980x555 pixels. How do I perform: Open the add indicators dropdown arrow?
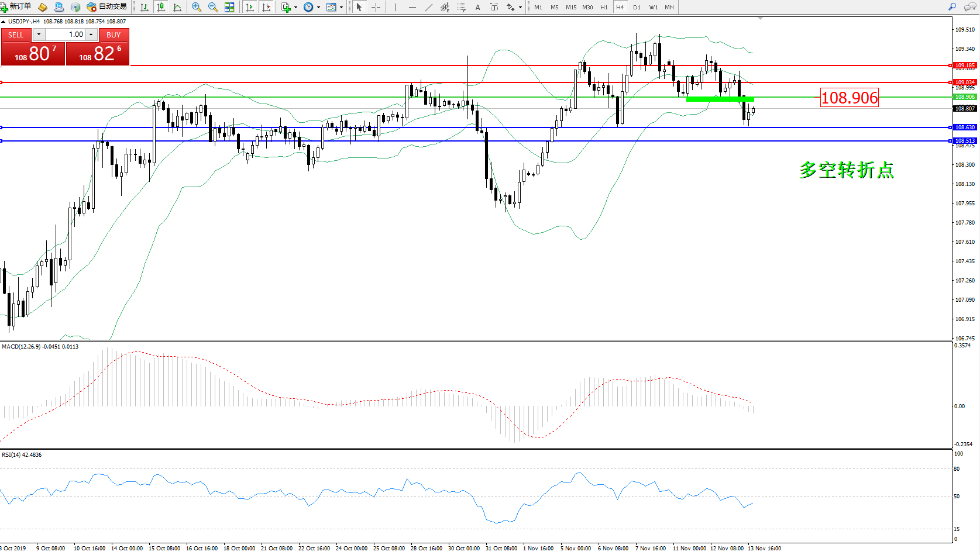(x=295, y=8)
